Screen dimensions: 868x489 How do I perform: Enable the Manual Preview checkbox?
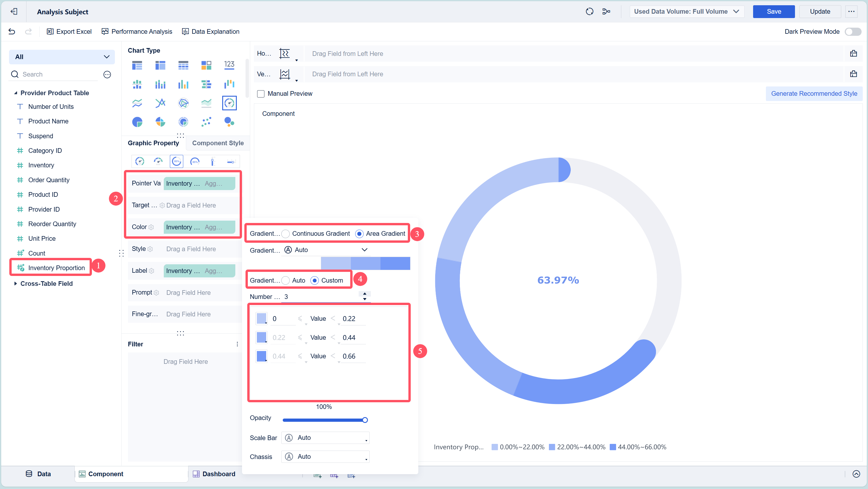click(261, 94)
